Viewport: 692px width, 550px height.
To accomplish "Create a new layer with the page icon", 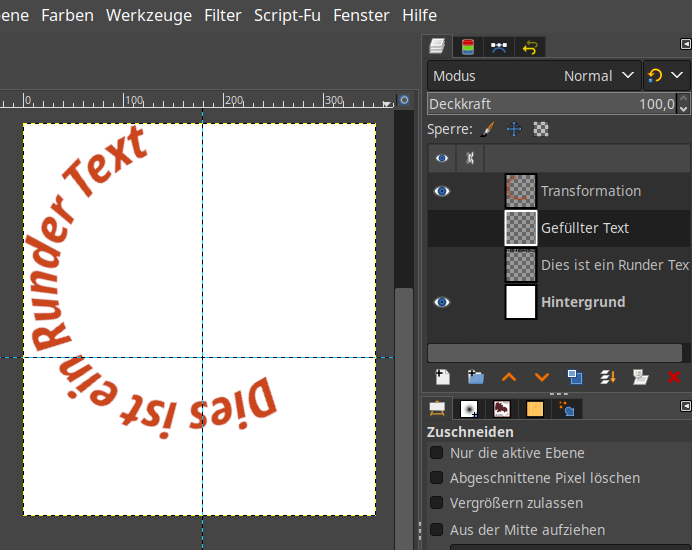I will click(x=442, y=377).
